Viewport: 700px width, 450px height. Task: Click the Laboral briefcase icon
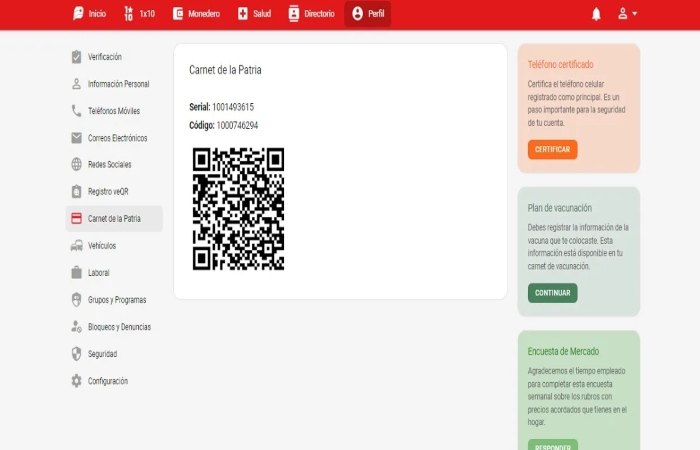tap(76, 272)
